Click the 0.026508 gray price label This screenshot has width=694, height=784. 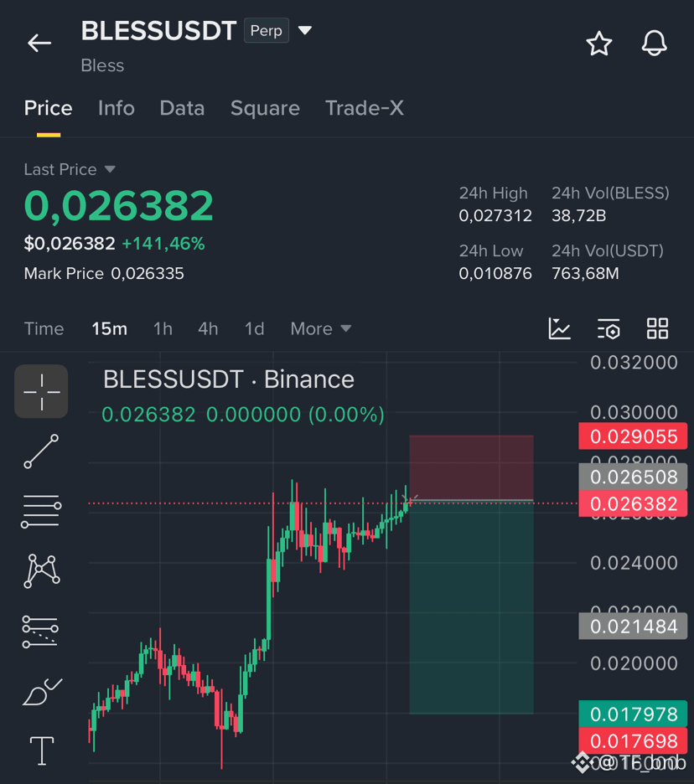point(633,477)
